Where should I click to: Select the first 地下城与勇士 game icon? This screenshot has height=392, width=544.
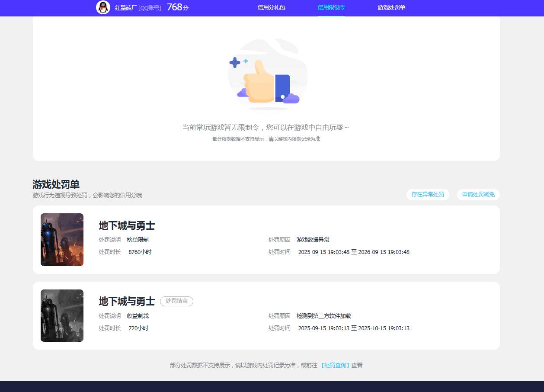tap(62, 239)
